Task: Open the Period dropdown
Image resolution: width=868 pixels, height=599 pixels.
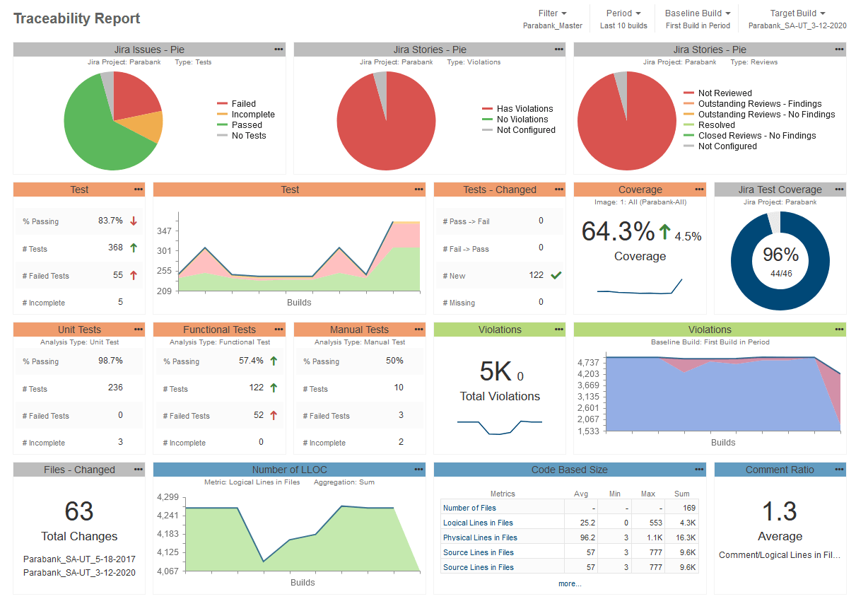Action: (x=623, y=13)
